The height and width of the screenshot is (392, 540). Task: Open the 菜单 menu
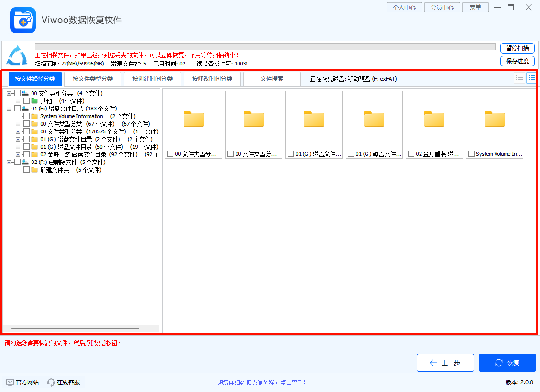[x=475, y=7]
